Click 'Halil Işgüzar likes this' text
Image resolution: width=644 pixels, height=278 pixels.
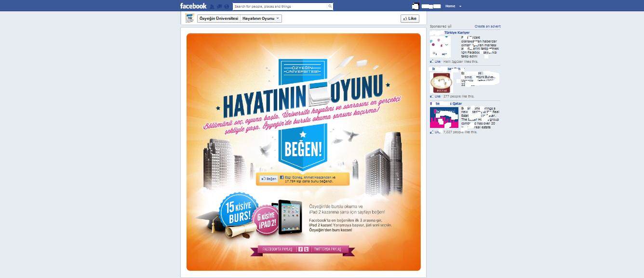460,62
